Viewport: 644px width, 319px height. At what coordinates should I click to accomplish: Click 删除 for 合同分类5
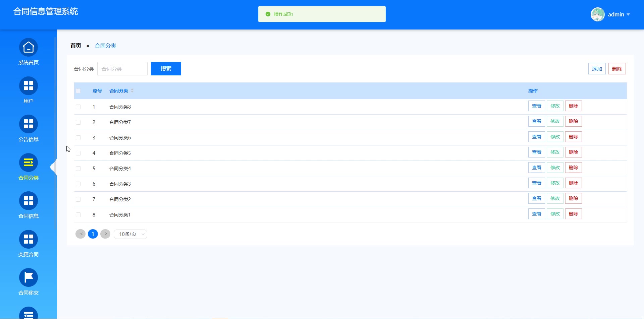(x=574, y=152)
